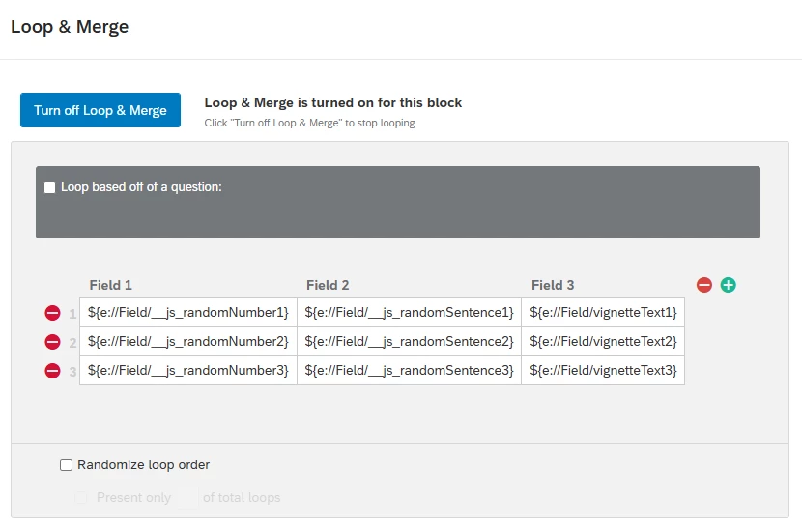The height and width of the screenshot is (532, 802).
Task: Edit Field 3 cell with vignetteText2
Action: [x=603, y=342]
